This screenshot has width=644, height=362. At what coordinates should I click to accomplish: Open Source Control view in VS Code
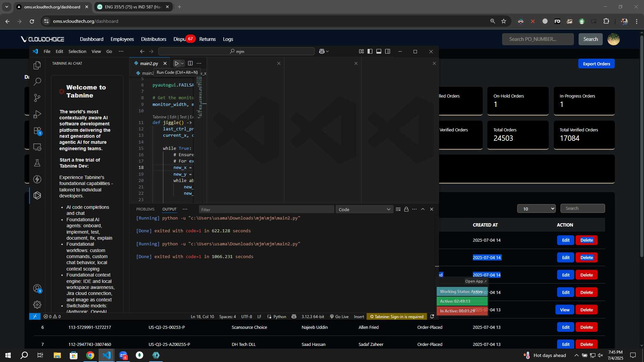pos(37,98)
